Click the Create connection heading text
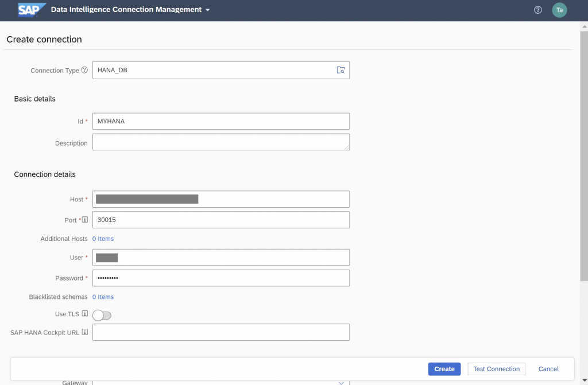 [44, 40]
